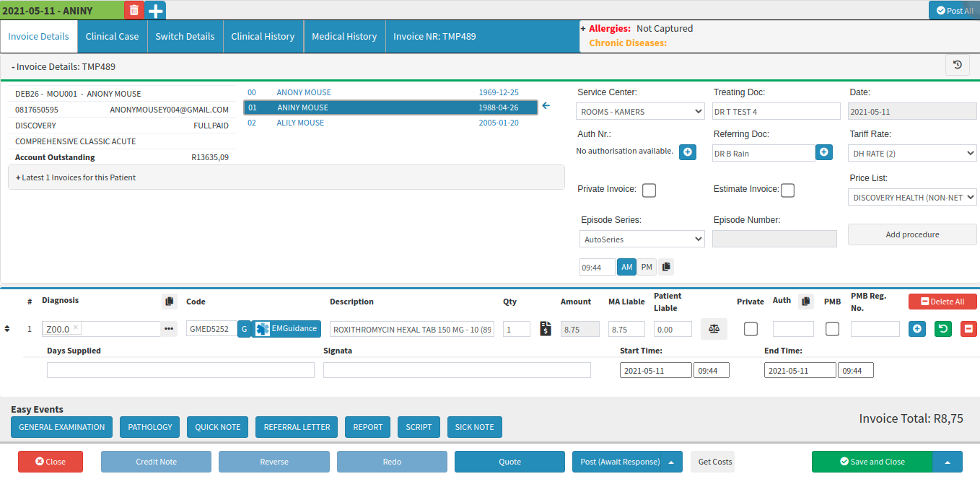The height and width of the screenshot is (479, 980).
Task: Switch to the Clinical Case tab
Action: pos(112,36)
